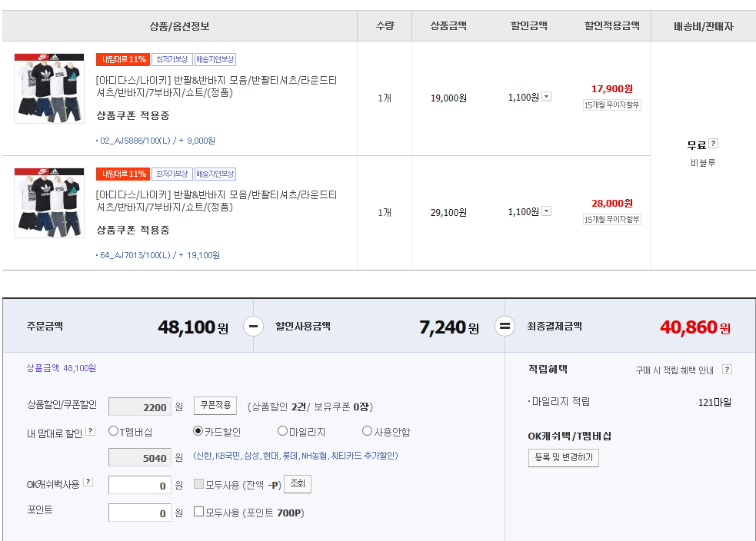This screenshot has height=541, width=756.
Task: Open help icon beside 구매 시 적립 혜택 안내
Action: [x=727, y=370]
